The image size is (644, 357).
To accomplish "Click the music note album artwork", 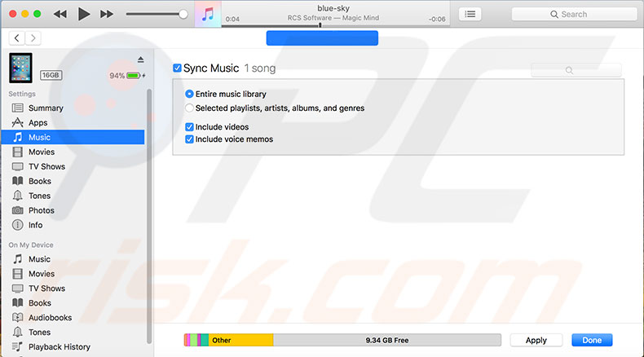I will pyautogui.click(x=208, y=14).
